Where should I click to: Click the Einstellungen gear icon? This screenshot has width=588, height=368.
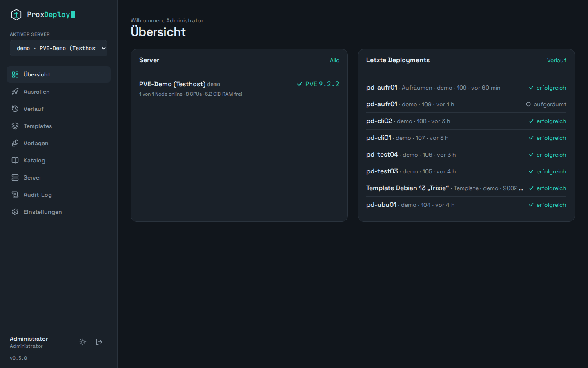pos(15,212)
